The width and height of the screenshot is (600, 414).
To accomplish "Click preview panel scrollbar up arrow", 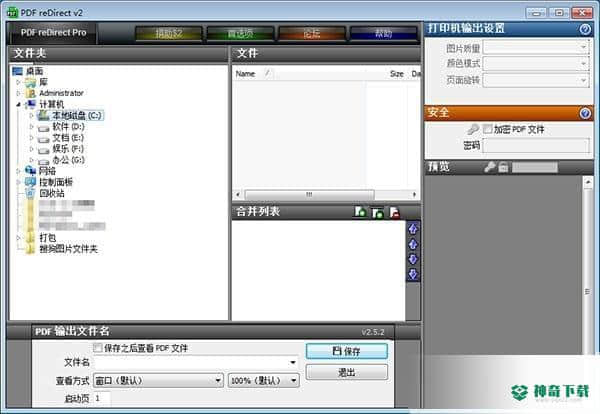I will point(588,183).
